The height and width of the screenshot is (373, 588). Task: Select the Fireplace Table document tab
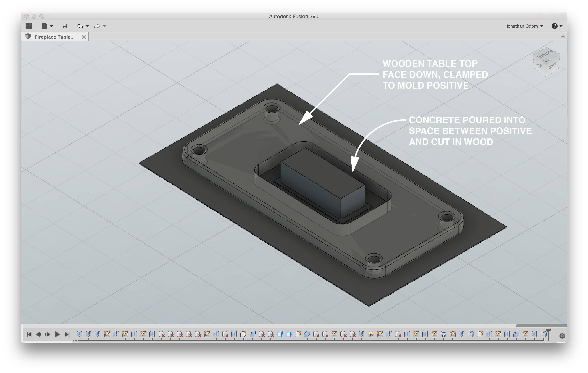click(55, 37)
